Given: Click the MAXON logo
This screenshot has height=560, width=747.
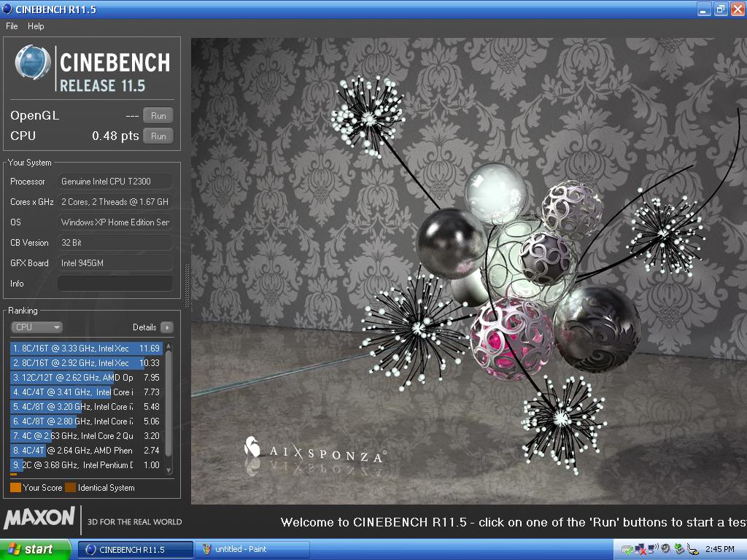Looking at the screenshot, I should (x=39, y=518).
